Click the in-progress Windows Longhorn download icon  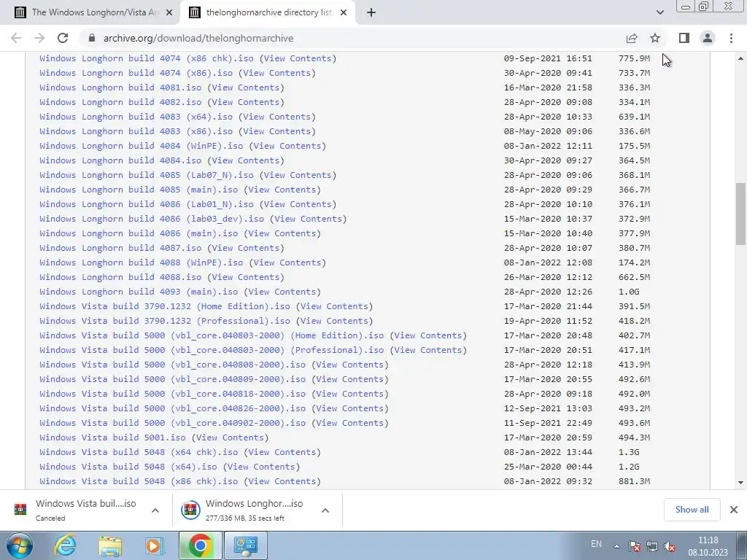pos(190,510)
